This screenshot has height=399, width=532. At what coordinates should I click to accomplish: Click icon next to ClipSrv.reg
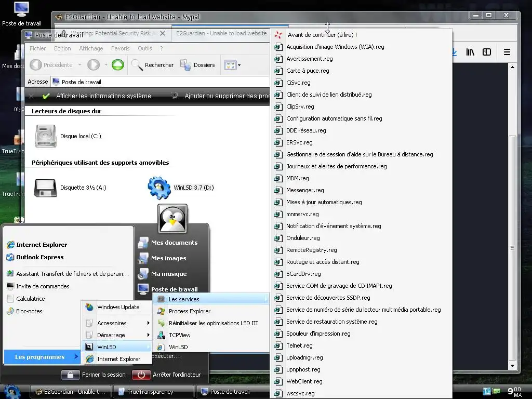coord(278,107)
